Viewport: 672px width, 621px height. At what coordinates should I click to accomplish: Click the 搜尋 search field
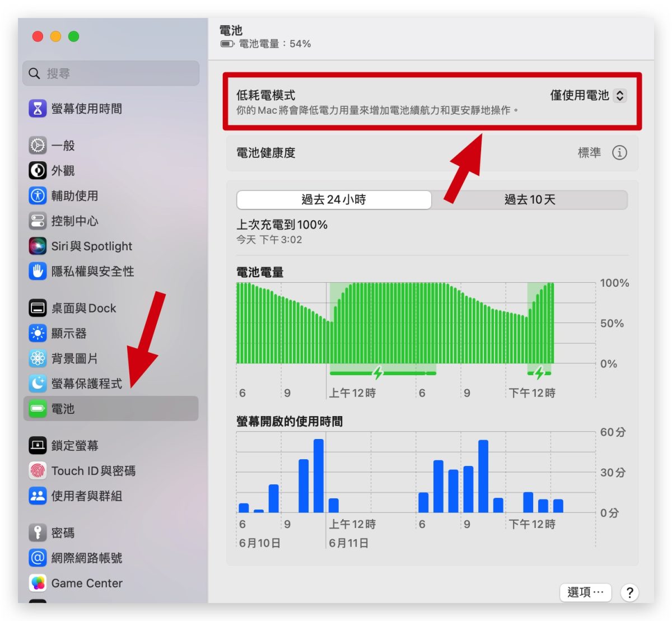(111, 73)
